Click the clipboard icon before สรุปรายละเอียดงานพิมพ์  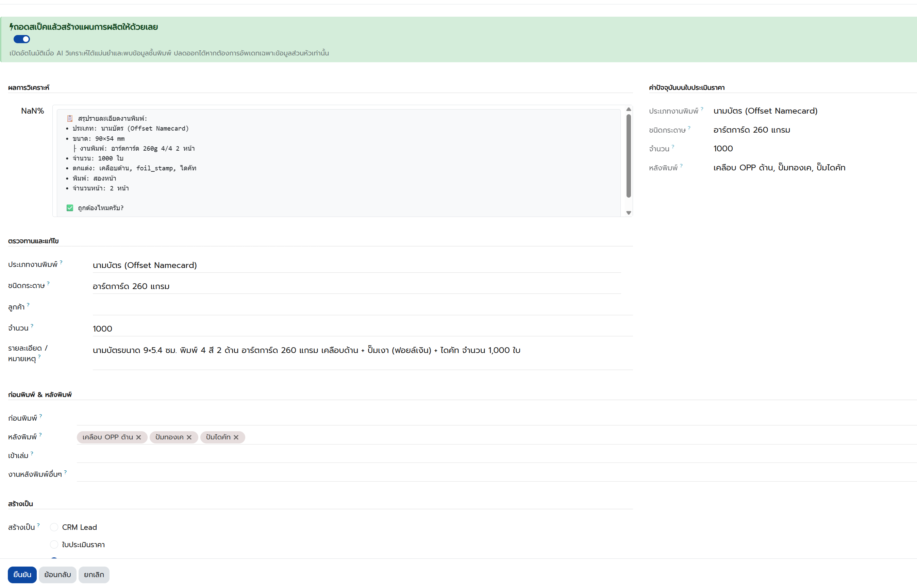click(x=70, y=118)
